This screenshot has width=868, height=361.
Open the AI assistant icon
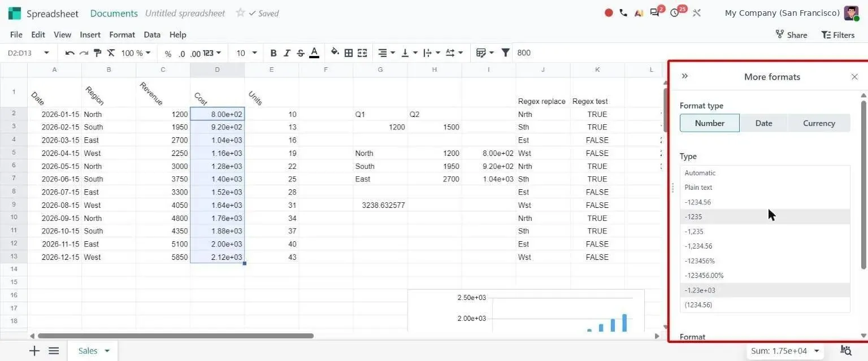point(639,12)
